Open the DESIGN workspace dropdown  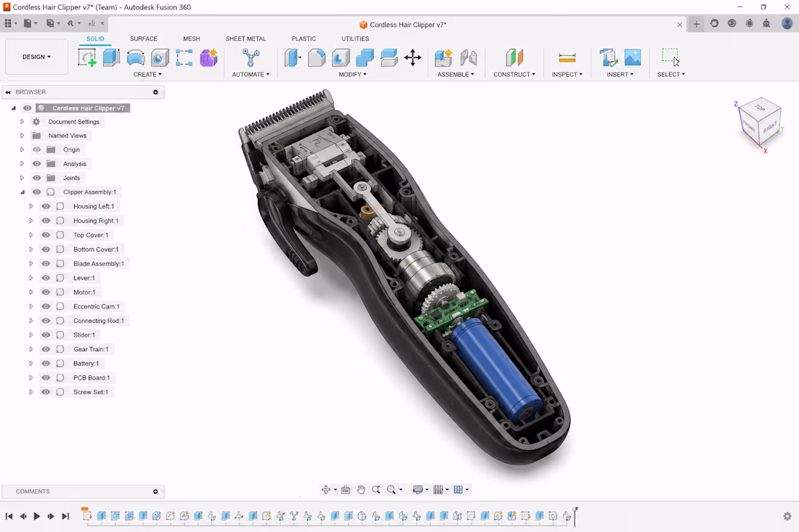[x=37, y=57]
